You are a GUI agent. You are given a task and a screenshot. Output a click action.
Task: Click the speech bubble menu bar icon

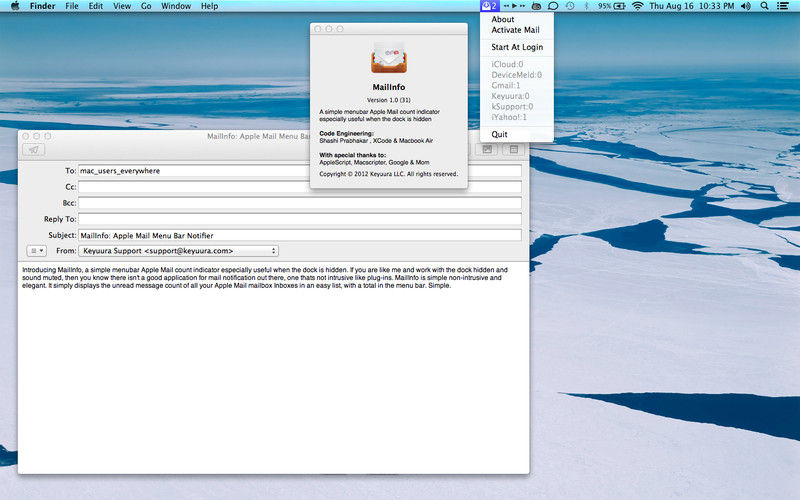pyautogui.click(x=553, y=6)
